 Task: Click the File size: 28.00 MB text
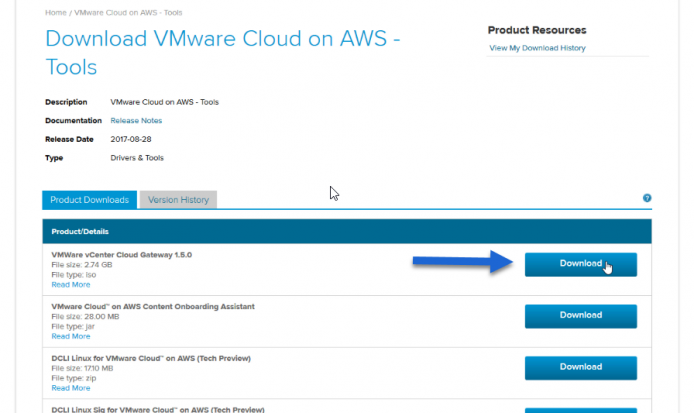pyautogui.click(x=85, y=317)
